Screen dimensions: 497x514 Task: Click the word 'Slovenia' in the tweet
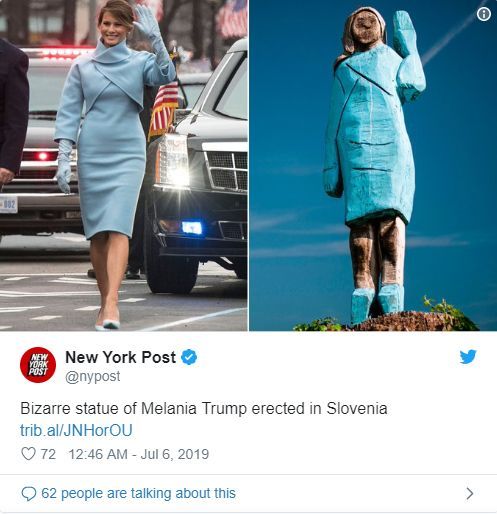[x=357, y=408]
